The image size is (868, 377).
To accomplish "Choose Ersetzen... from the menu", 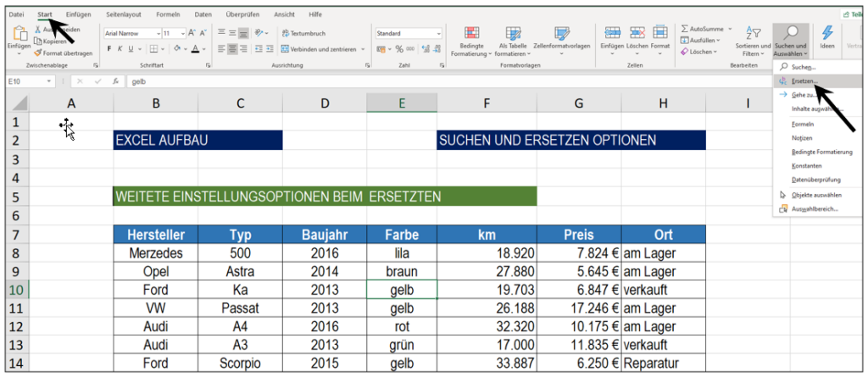I will [x=816, y=80].
